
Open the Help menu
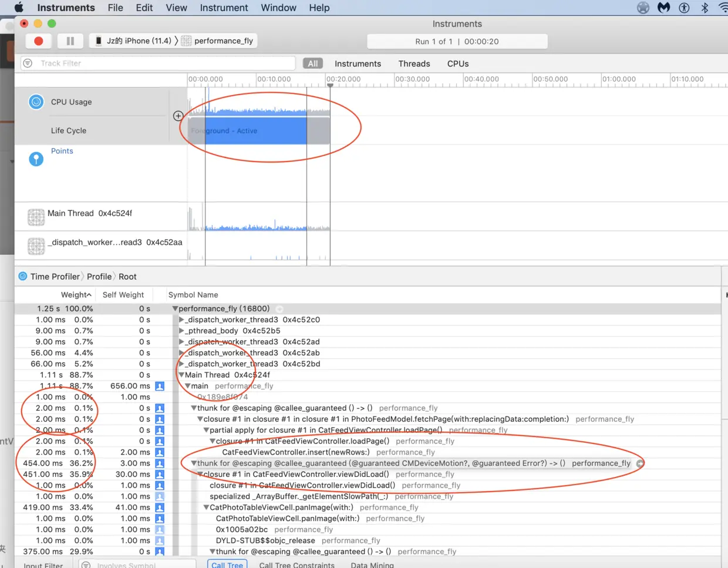point(319,8)
